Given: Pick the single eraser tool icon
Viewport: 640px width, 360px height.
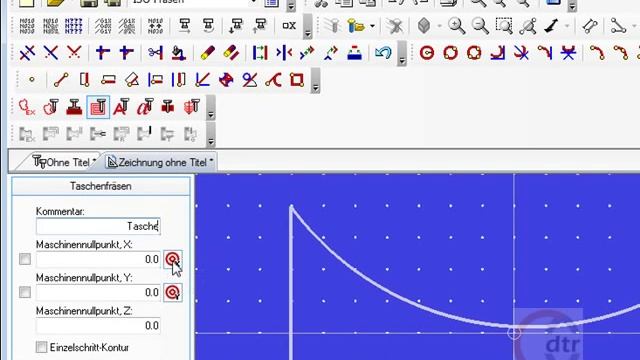Looking at the screenshot, I should (207, 53).
